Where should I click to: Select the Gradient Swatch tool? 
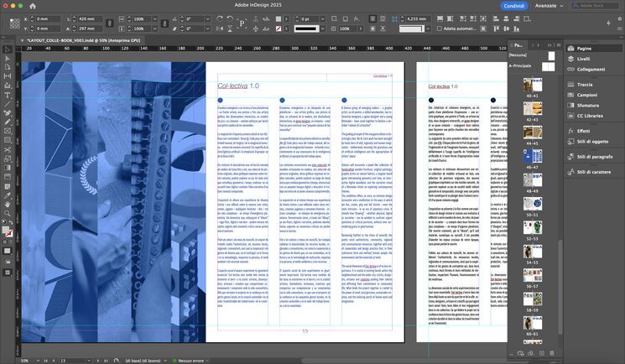click(x=8, y=168)
